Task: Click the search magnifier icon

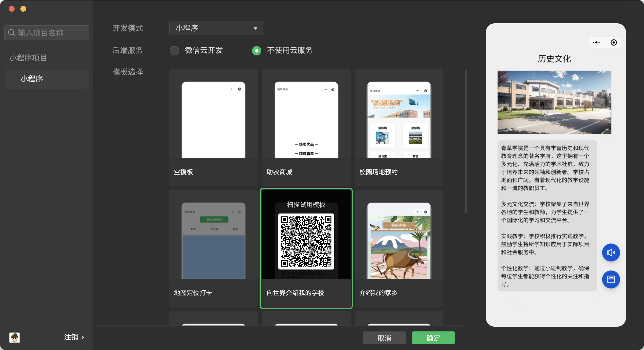Action: tap(12, 33)
